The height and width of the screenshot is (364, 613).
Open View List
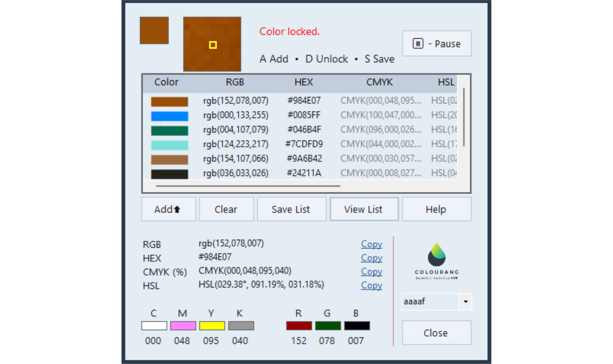click(x=364, y=209)
